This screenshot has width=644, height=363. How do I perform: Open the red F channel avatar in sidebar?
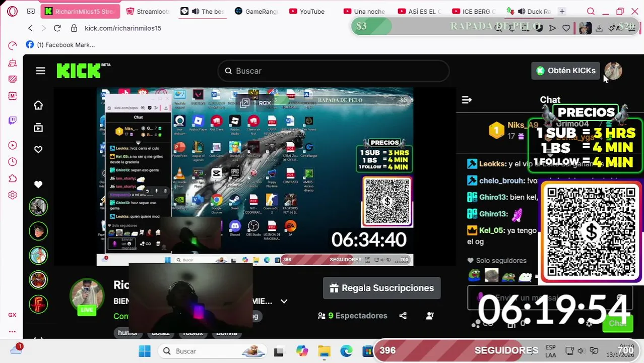(38, 304)
